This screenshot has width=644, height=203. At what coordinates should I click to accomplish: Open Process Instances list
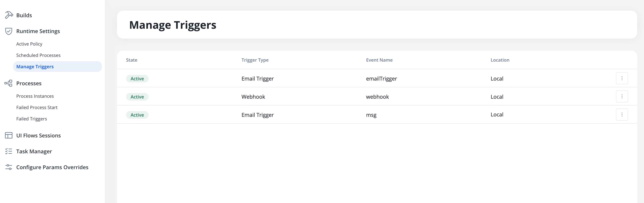(35, 96)
